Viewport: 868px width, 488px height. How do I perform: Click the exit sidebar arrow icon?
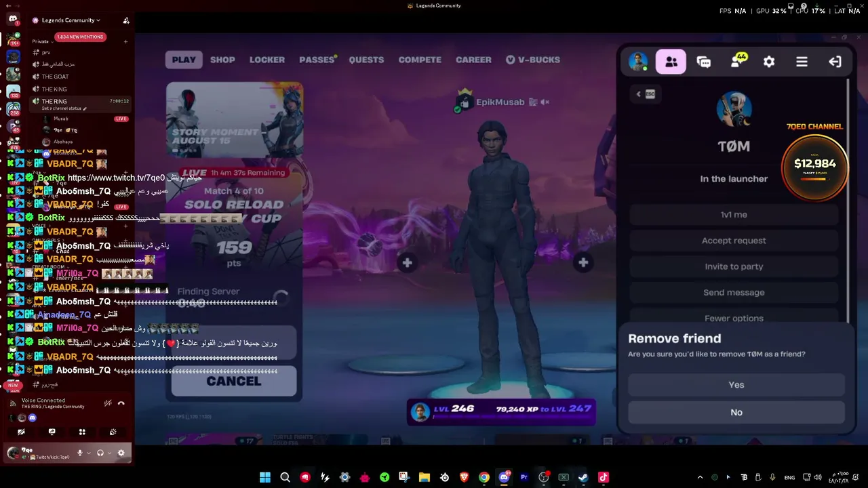tap(835, 62)
